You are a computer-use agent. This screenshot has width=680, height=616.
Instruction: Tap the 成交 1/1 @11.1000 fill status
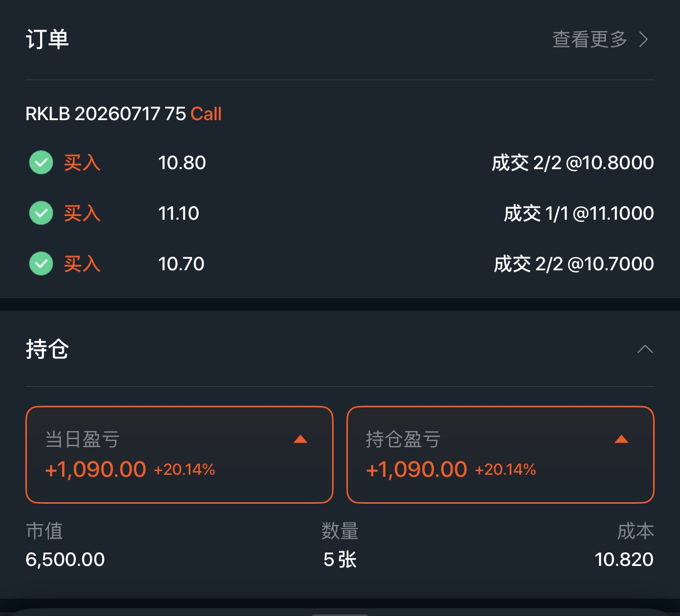pyautogui.click(x=578, y=213)
